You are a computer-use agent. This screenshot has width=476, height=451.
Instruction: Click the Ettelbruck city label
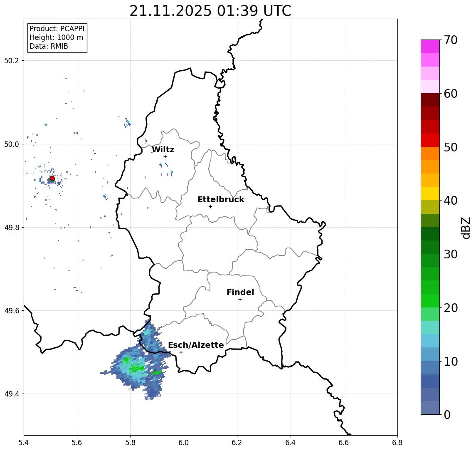point(221,199)
